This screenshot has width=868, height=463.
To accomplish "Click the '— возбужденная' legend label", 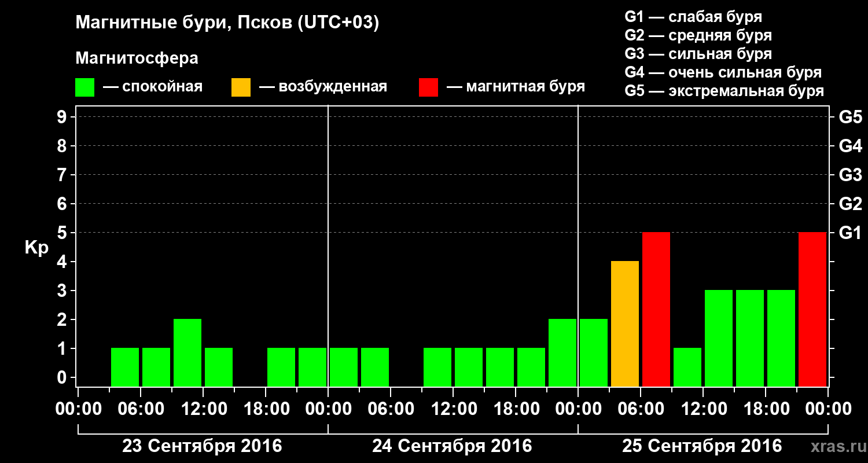I will pyautogui.click(x=323, y=87).
